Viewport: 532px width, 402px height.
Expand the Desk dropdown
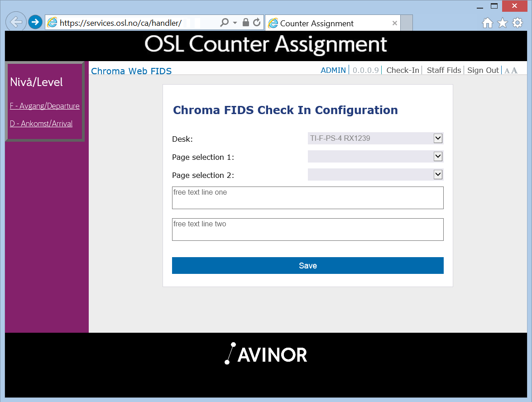click(x=438, y=138)
